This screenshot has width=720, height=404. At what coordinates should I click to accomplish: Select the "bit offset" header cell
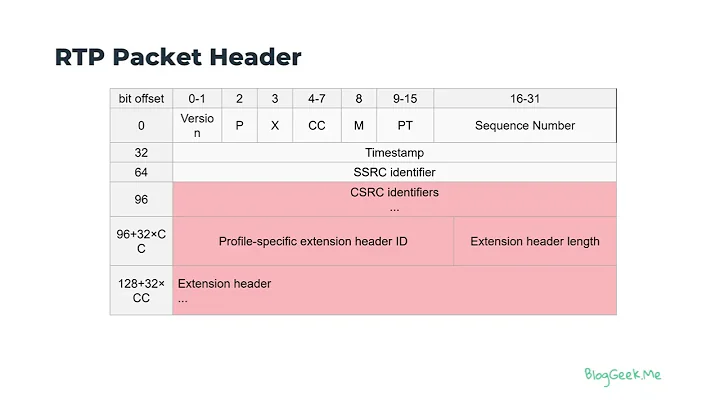pyautogui.click(x=141, y=98)
